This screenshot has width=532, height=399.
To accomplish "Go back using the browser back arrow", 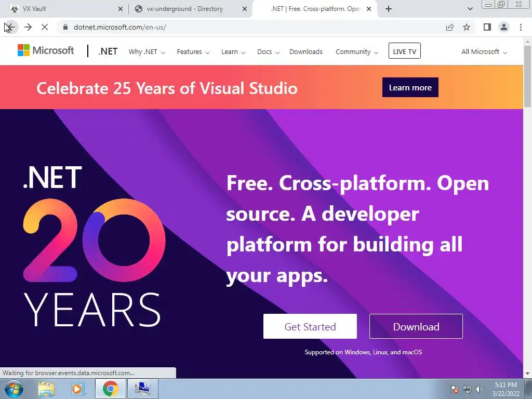I will (10, 27).
